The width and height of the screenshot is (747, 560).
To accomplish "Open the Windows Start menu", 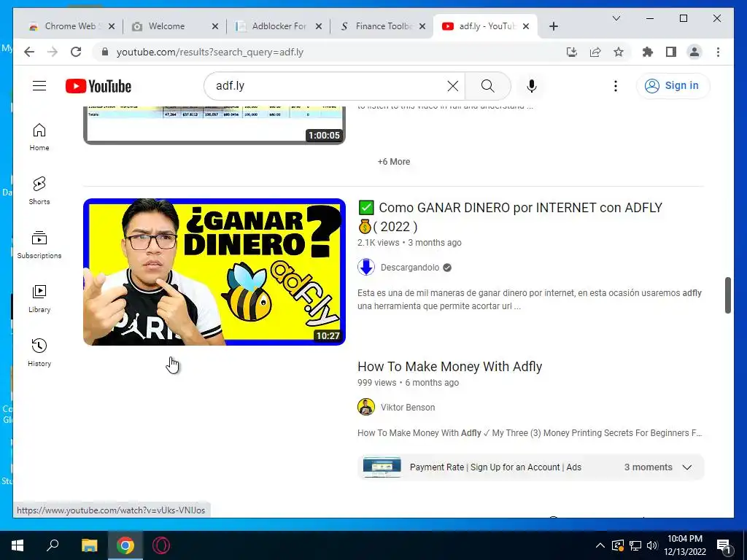I will (x=18, y=545).
